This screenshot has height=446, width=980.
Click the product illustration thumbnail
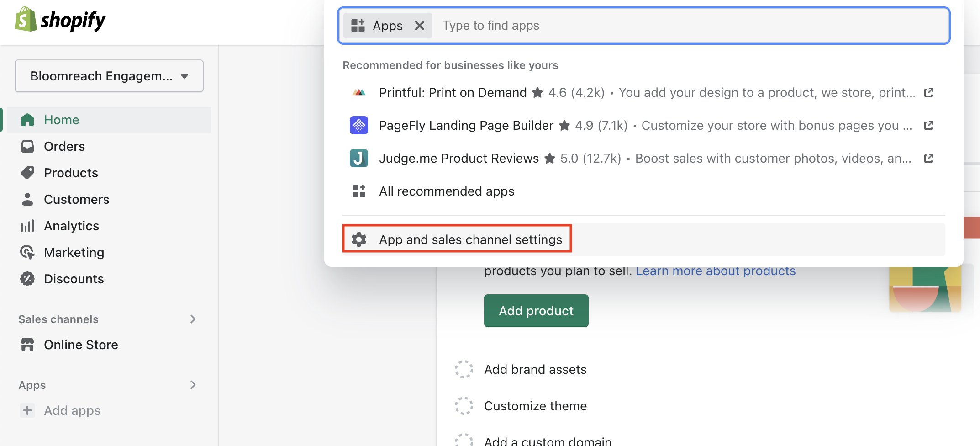pyautogui.click(x=925, y=289)
